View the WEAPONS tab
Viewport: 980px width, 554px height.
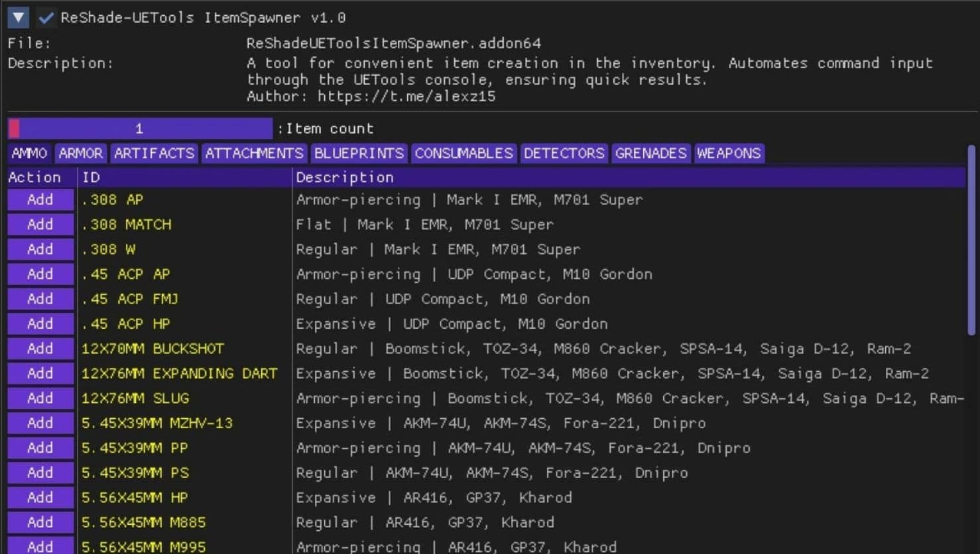tap(729, 154)
